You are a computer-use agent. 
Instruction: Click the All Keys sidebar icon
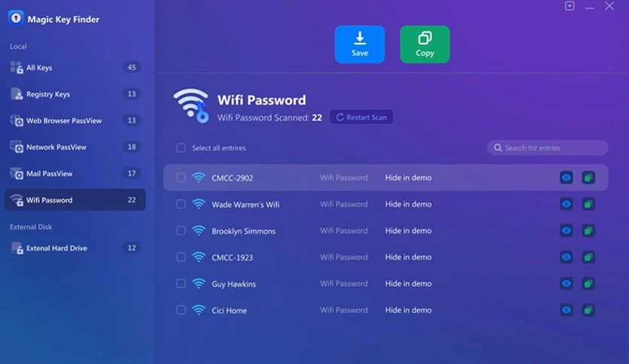pyautogui.click(x=17, y=68)
